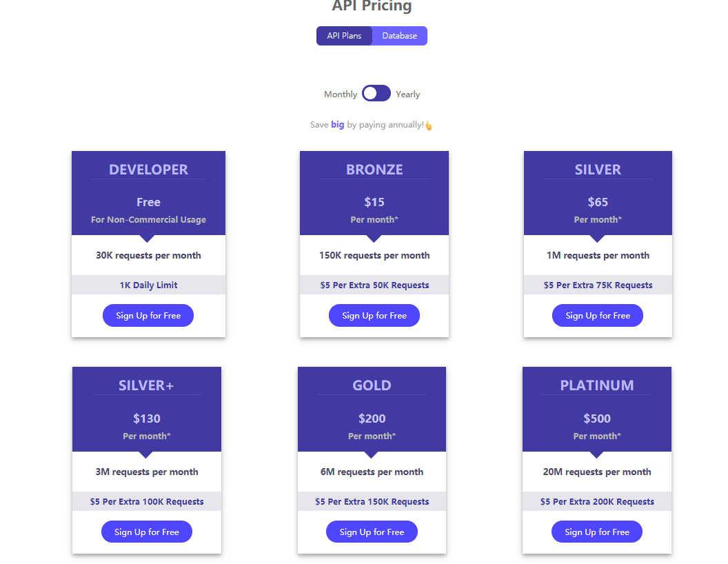Click the 1K Daily Limit row
The width and height of the screenshot is (728, 564).
[x=148, y=285]
